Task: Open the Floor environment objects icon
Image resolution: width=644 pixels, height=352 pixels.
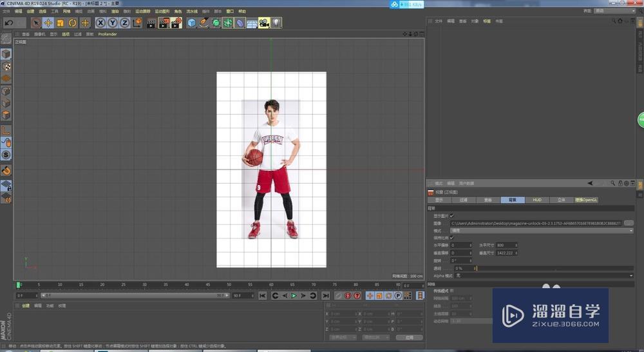Action: coord(252,23)
